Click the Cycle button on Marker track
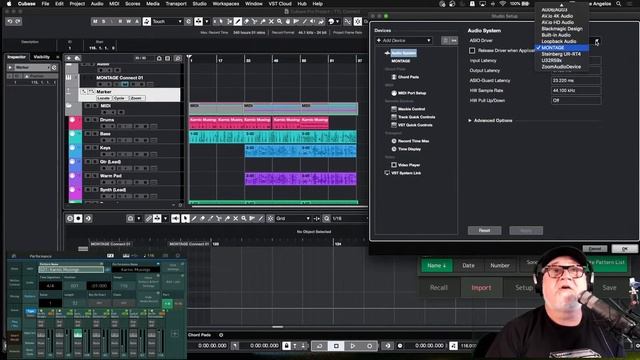Screen dimensions: 640x360 coord(120,98)
